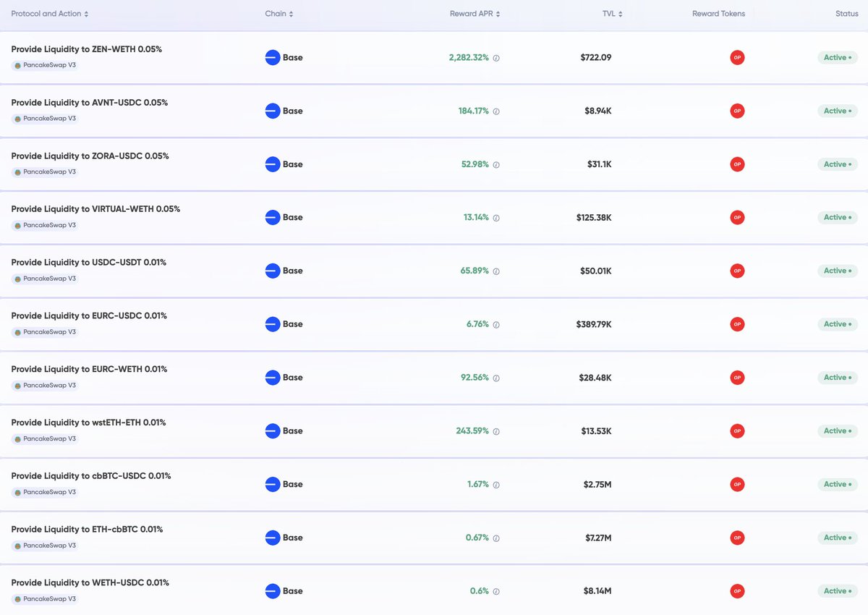Select the $389.79K TVL value
This screenshot has width=868, height=615.
(594, 324)
